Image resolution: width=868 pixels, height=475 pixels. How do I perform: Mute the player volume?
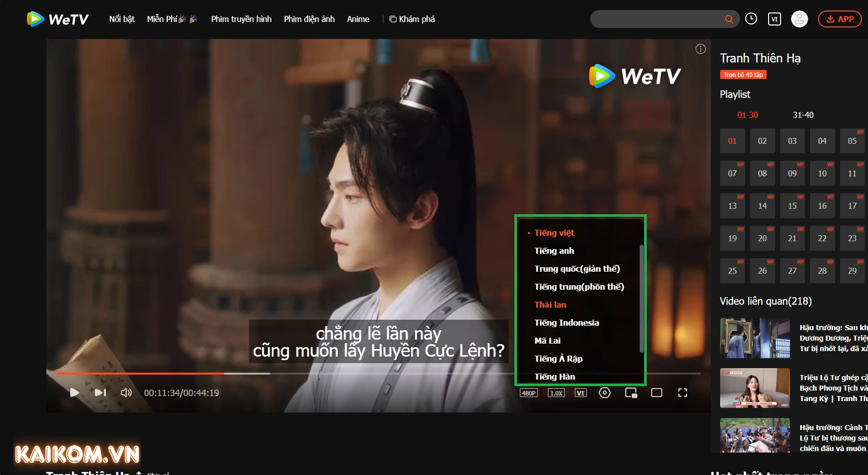(126, 393)
